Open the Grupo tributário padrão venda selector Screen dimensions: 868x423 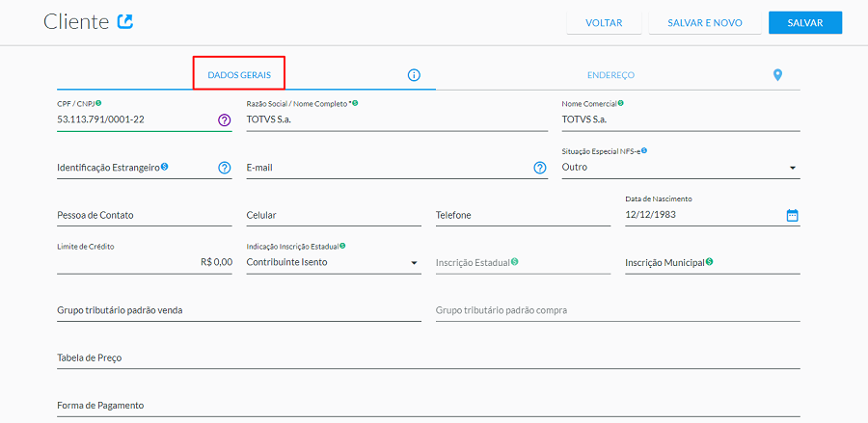pyautogui.click(x=239, y=311)
